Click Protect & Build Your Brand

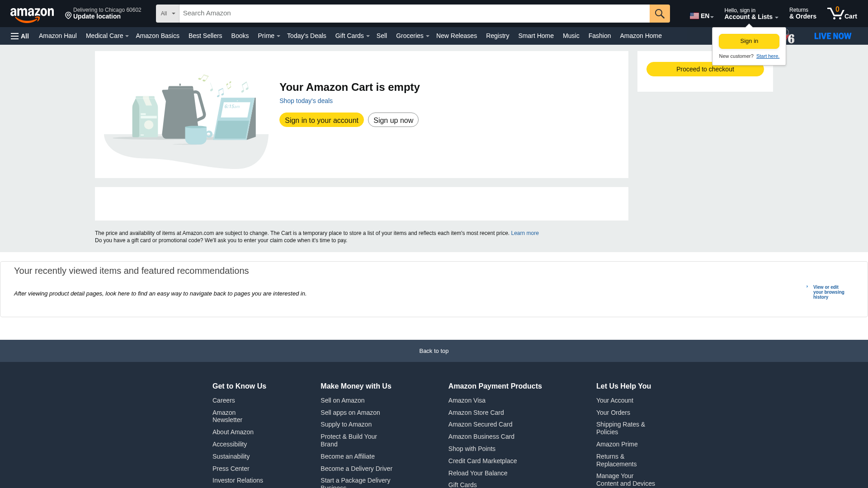point(349,440)
